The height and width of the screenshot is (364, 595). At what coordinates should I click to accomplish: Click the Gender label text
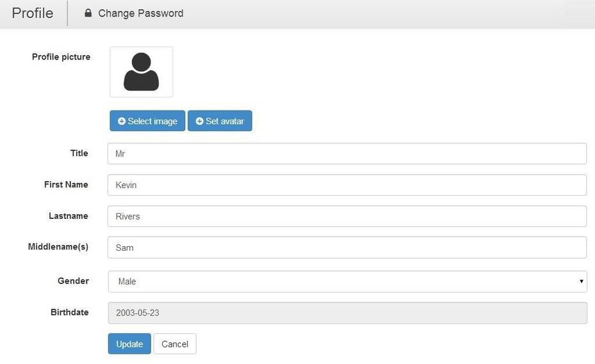pyautogui.click(x=73, y=281)
